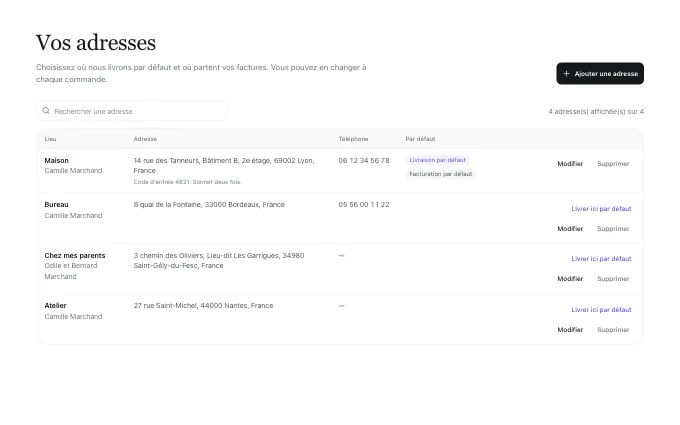This screenshot has width=680, height=425.
Task: Click the 4 adresse(s) affichée(s) sur 4 counter
Action: (596, 111)
